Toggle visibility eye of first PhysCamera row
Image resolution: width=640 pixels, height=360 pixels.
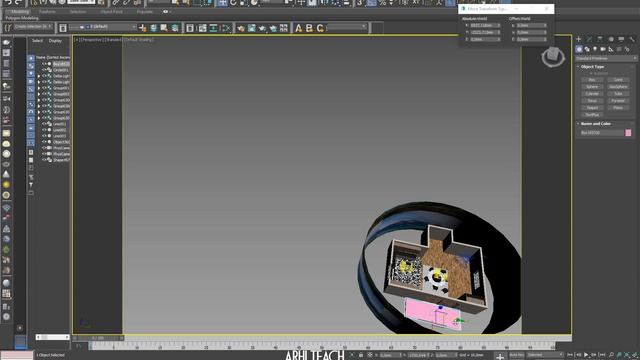(x=44, y=148)
